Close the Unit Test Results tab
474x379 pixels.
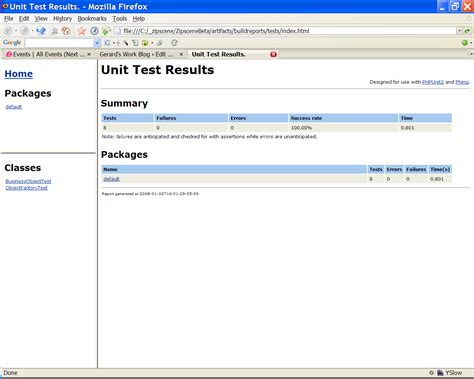point(273,54)
